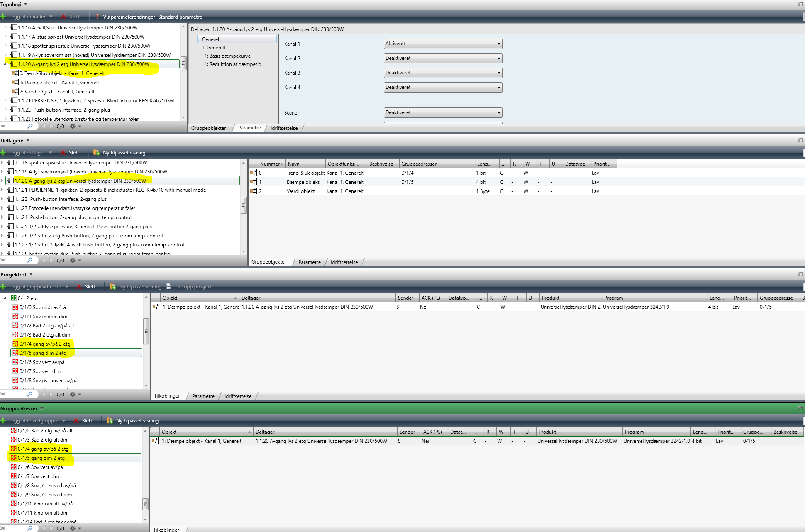Click Ny tilpasset visning icon in Deltagere panel
The height and width of the screenshot is (532, 805).
pos(97,153)
